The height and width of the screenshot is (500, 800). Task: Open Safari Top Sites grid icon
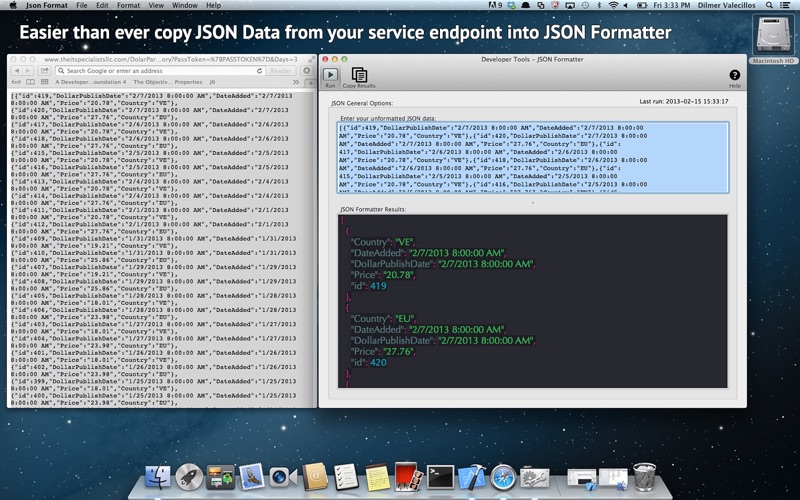[44, 82]
